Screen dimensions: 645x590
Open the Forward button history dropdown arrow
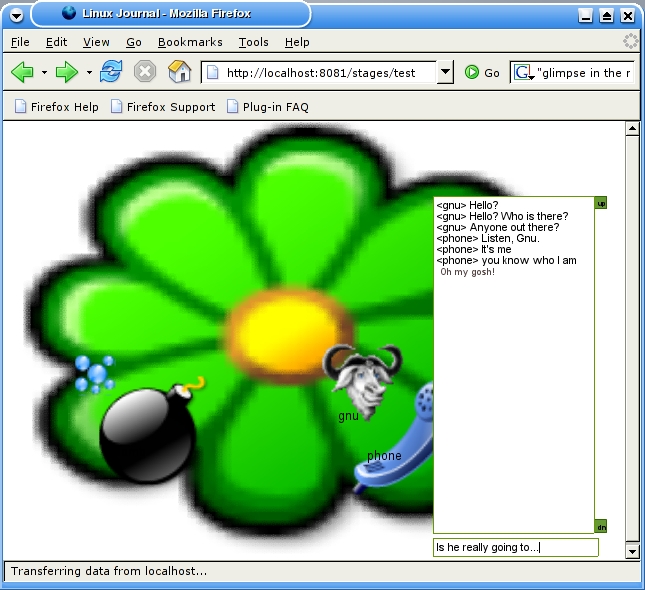[88, 73]
